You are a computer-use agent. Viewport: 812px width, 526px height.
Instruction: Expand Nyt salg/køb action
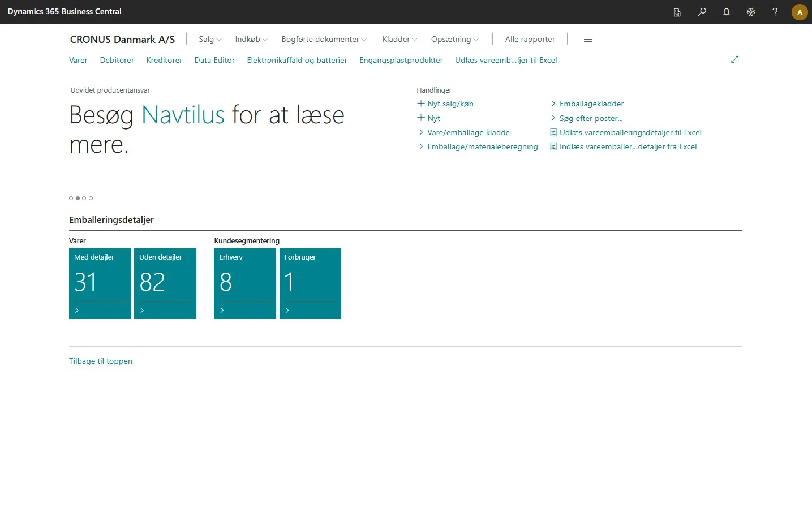tap(445, 104)
